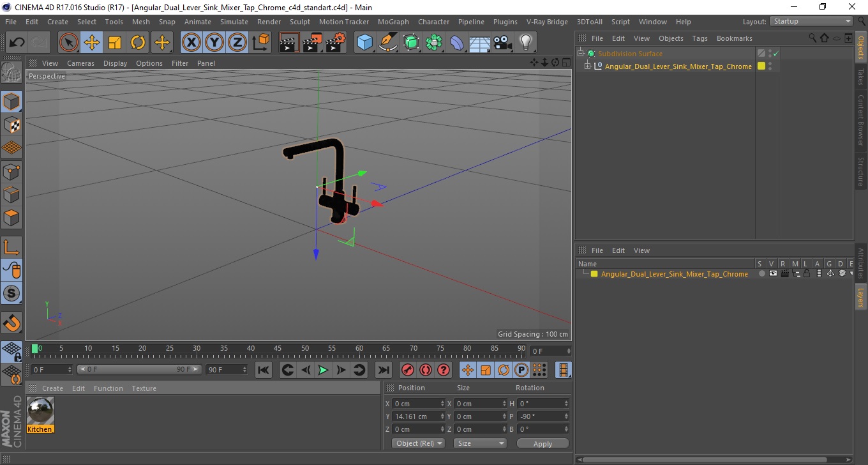Toggle layer view eye icon
Image resolution: width=868 pixels, height=465 pixels.
(773, 273)
